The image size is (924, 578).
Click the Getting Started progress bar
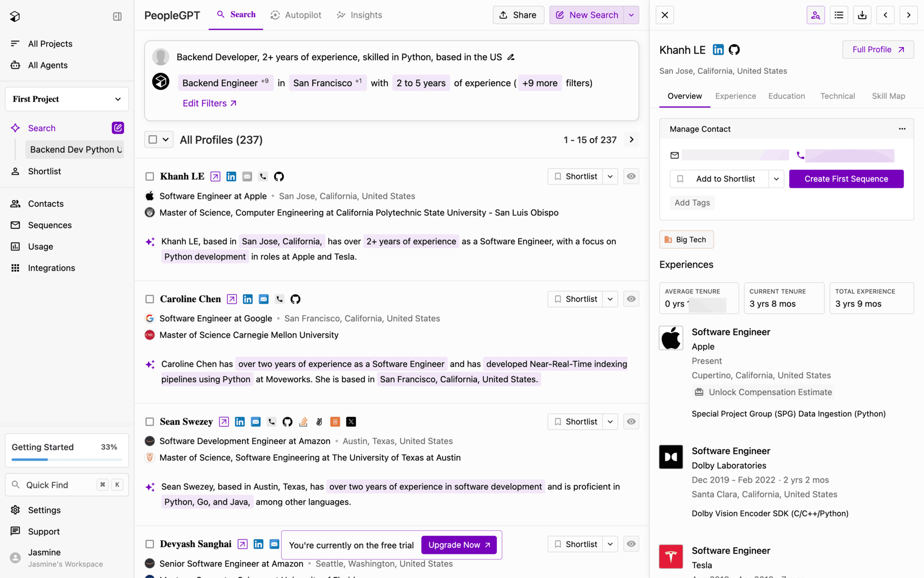[x=67, y=460]
